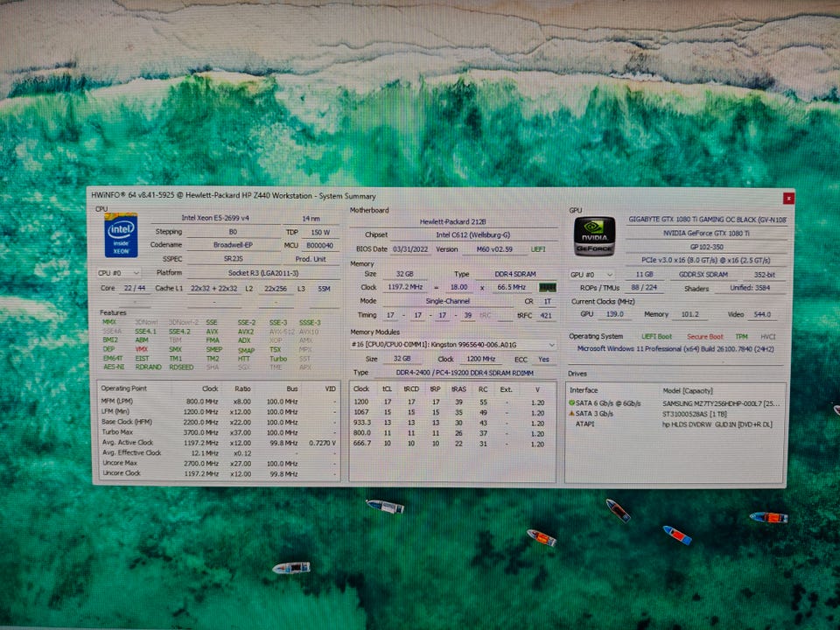Select the Avg. Active Clock row

click(219, 443)
